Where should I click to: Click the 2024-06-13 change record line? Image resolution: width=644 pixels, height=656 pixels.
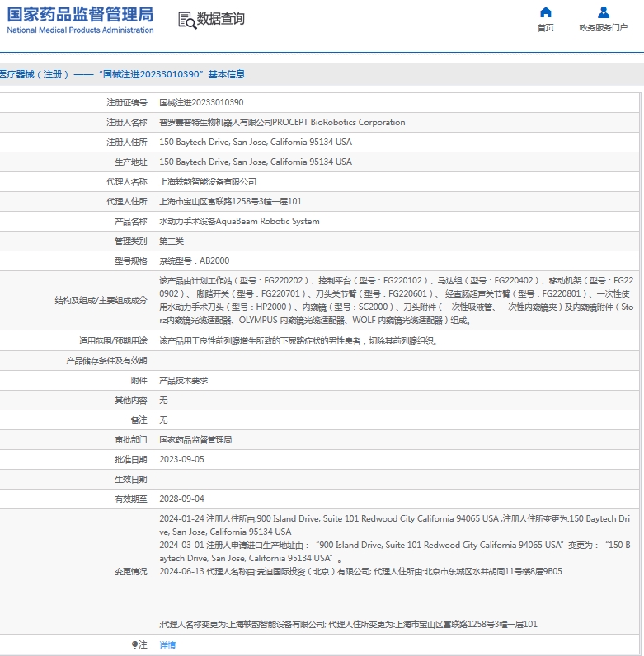coord(360,571)
